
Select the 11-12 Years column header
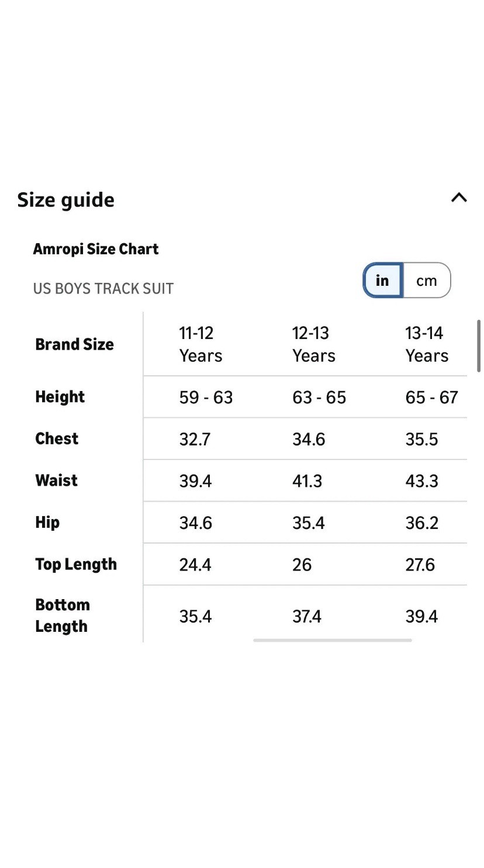(x=200, y=344)
